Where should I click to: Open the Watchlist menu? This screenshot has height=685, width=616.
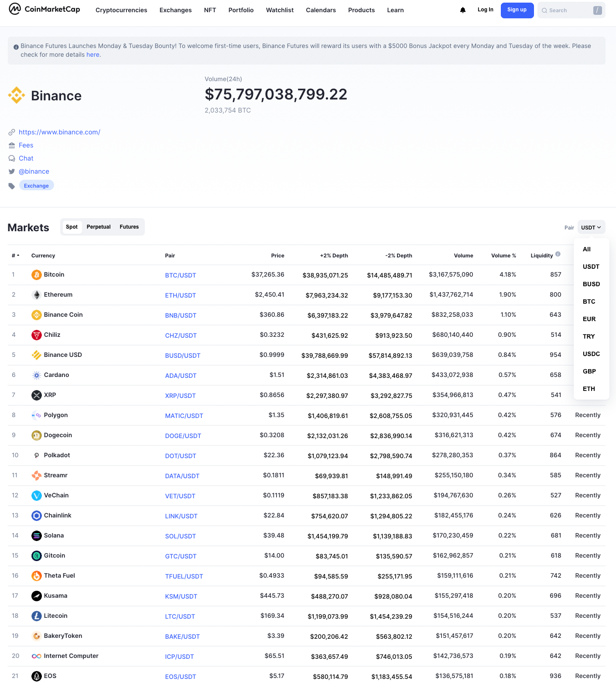[280, 10]
